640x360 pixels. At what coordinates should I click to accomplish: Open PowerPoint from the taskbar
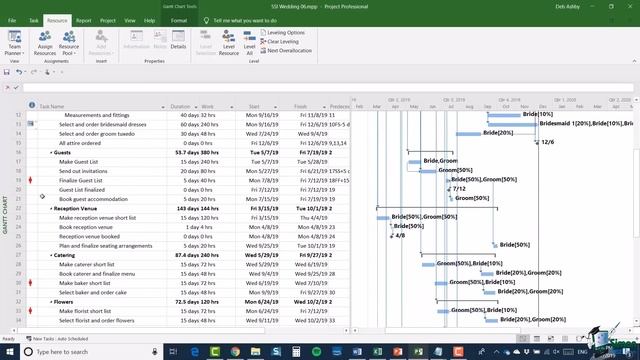pyautogui.click(x=398, y=351)
